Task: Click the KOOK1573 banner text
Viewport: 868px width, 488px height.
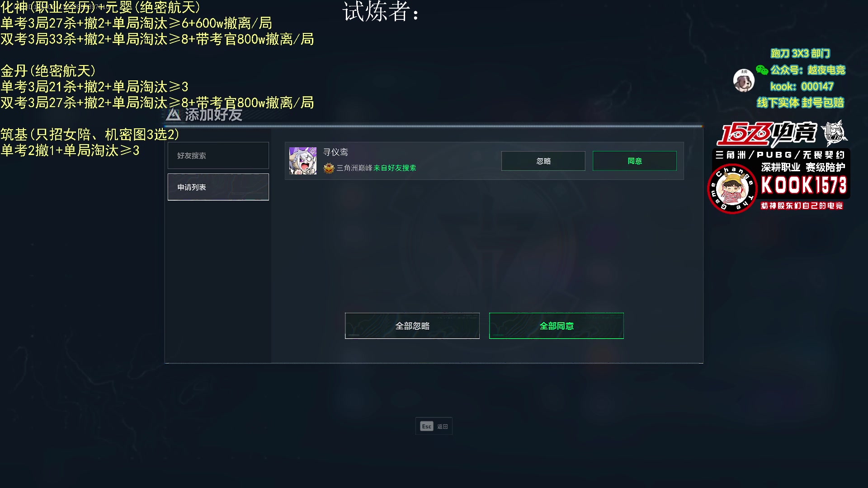Action: (x=803, y=185)
